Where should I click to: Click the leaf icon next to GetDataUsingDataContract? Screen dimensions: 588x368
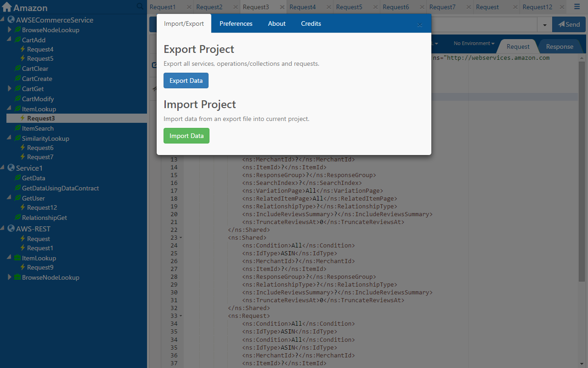(17, 188)
